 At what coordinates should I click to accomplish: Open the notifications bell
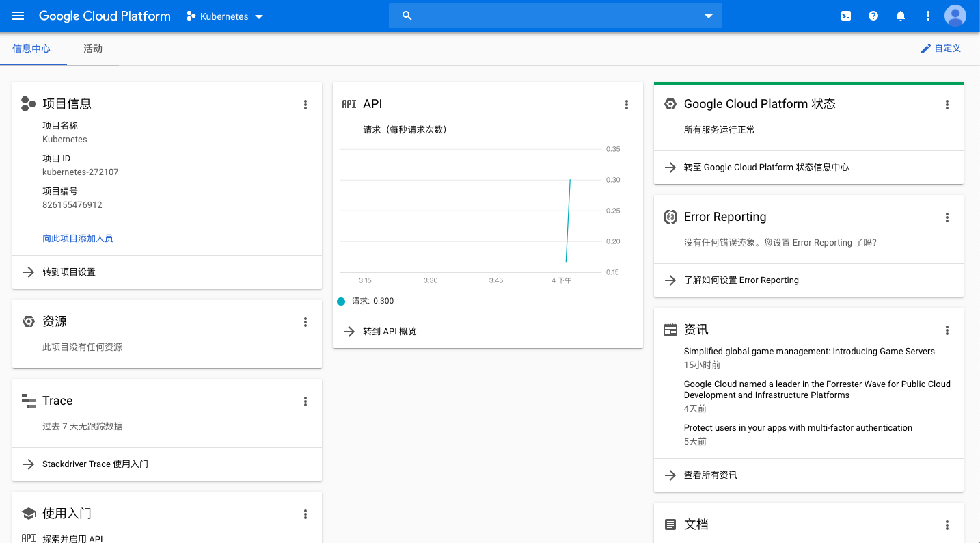coord(901,16)
